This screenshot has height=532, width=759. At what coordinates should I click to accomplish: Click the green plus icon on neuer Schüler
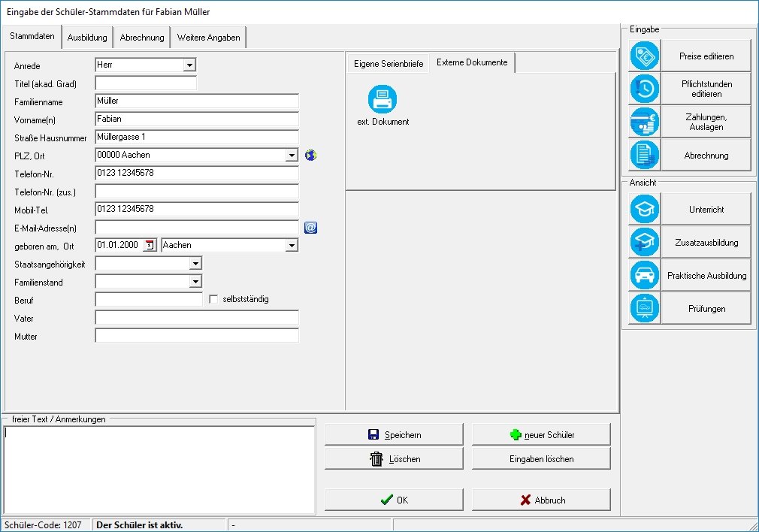[516, 435]
